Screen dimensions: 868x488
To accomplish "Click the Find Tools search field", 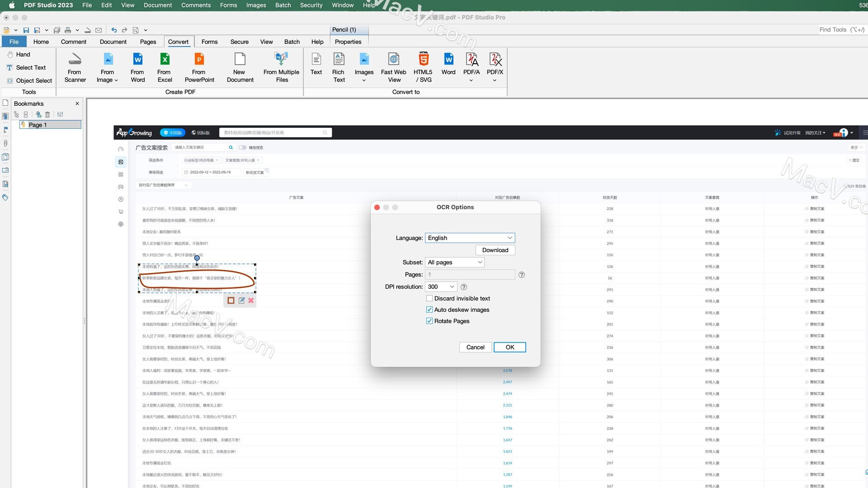I will [x=842, y=30].
